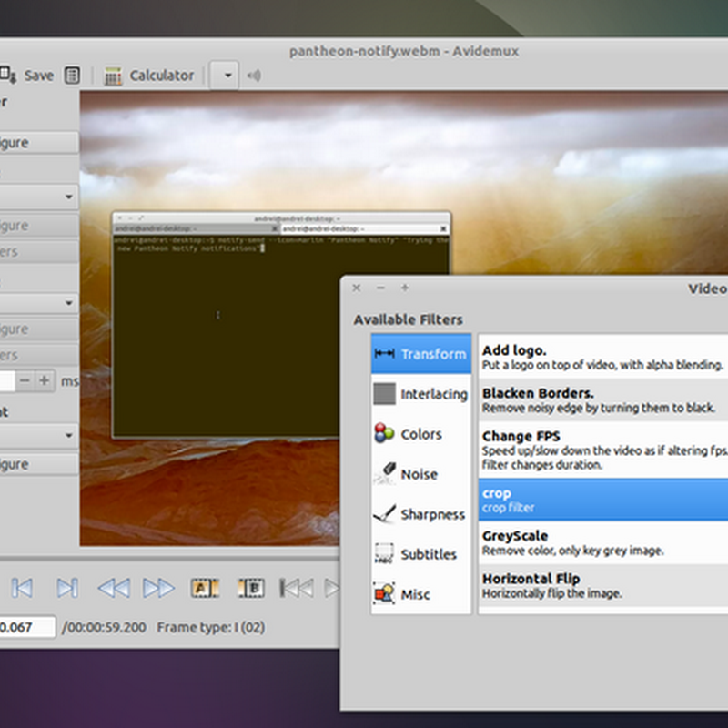Select the GreyScale filter

[x=603, y=542]
